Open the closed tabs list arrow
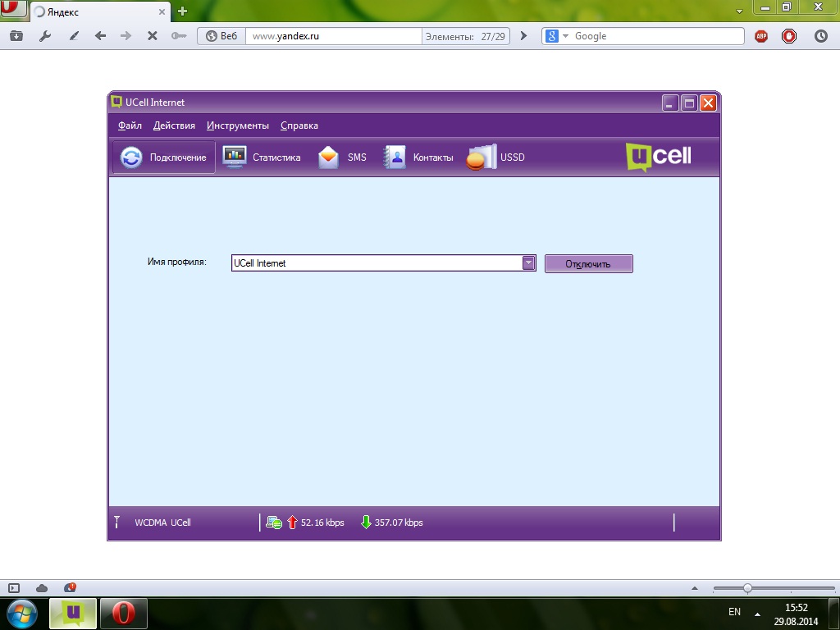This screenshot has height=630, width=840. (740, 11)
